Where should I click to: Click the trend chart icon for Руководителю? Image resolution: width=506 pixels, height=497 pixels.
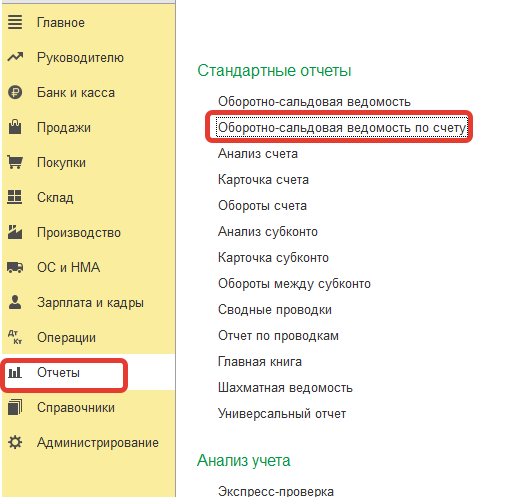(15, 57)
